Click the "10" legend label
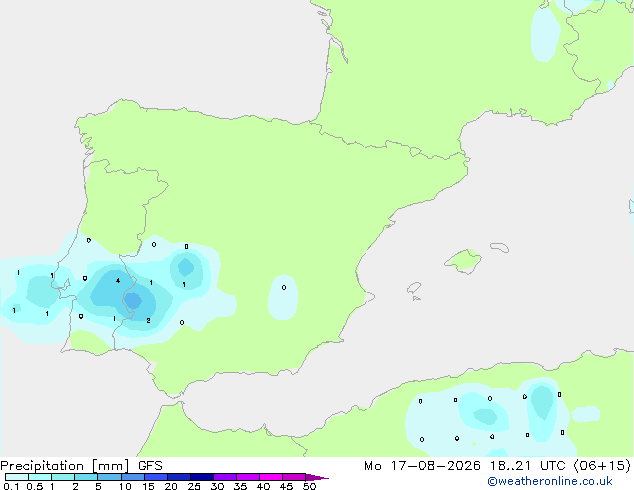The height and width of the screenshot is (490, 634). click(x=125, y=486)
